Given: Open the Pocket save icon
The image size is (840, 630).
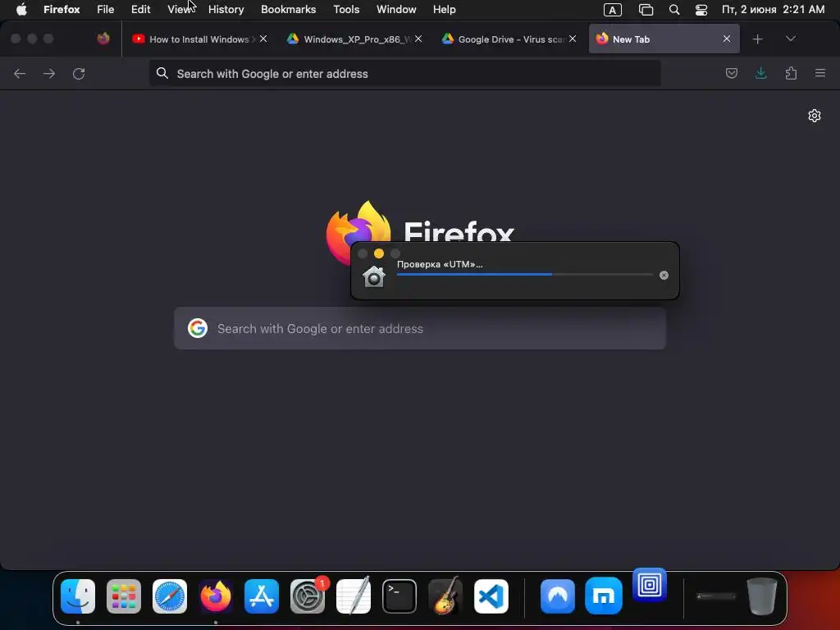Looking at the screenshot, I should coord(731,73).
